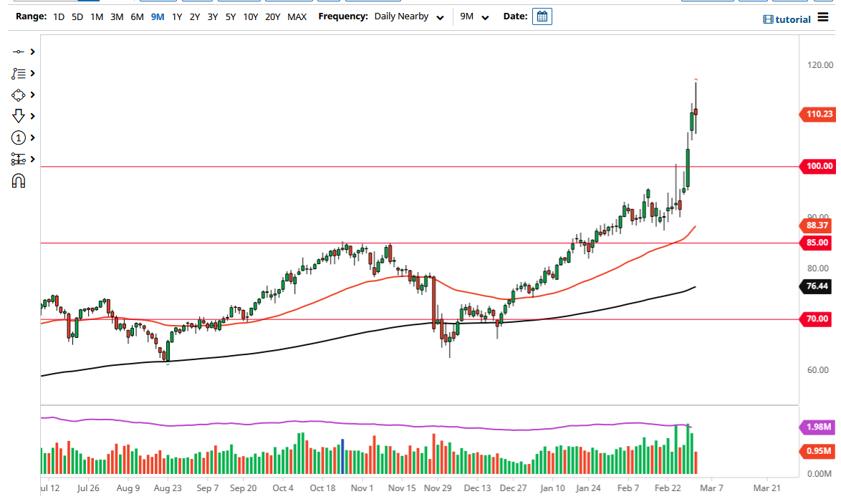Click the tutorial grid icon
Image resolution: width=841 pixels, height=504 pixels.
[769, 19]
